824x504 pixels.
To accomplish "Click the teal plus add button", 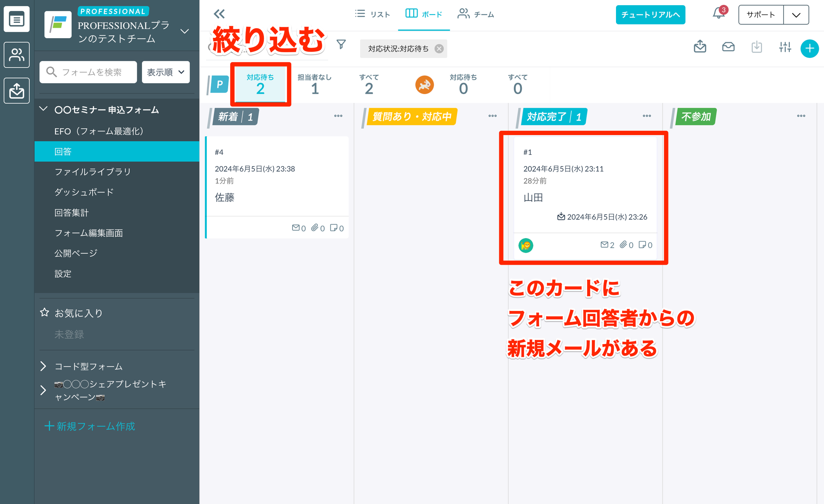I will [x=810, y=48].
